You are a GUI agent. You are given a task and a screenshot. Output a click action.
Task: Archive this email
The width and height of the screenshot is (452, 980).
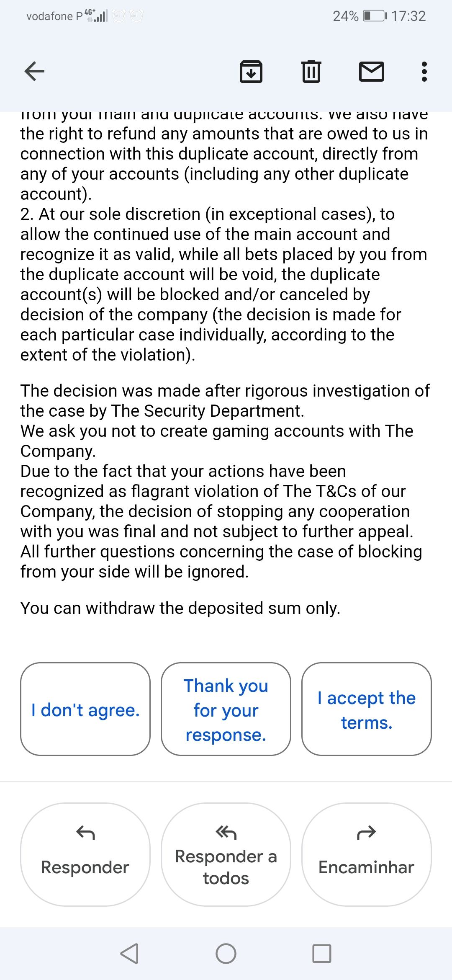(251, 71)
